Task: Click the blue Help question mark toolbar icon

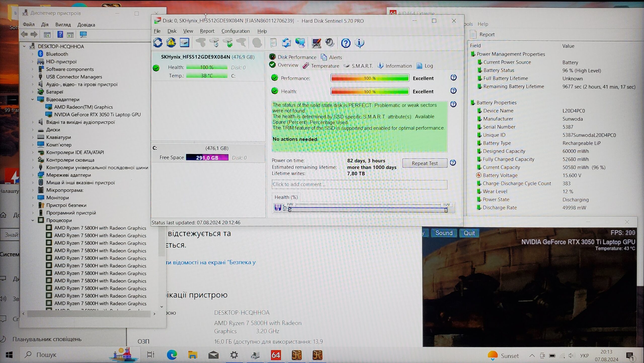Action: 346,43
